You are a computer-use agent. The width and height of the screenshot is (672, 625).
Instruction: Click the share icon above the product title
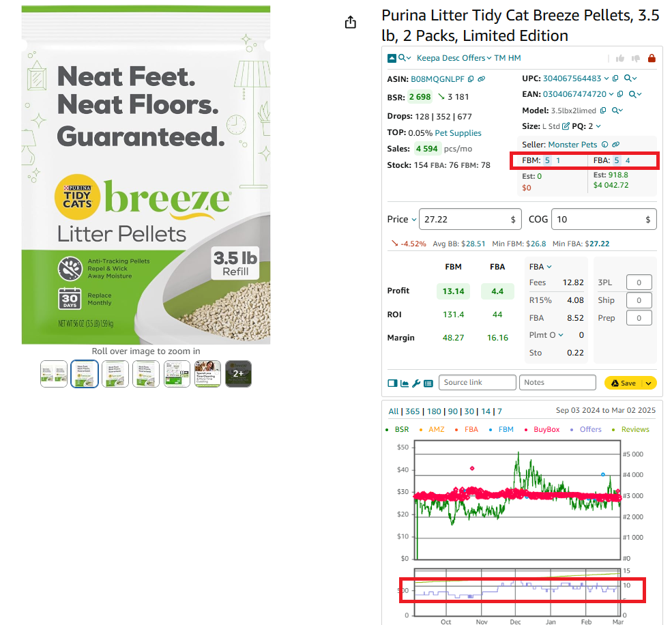tap(351, 22)
